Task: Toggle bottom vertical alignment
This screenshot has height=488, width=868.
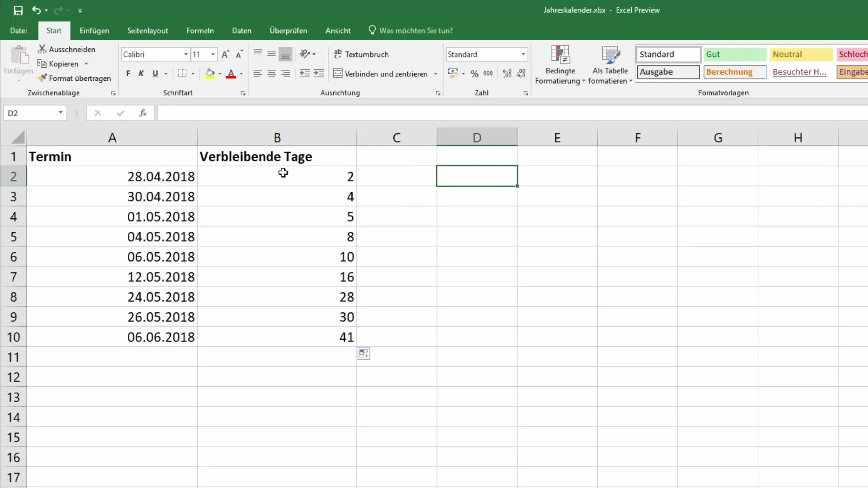Action: pyautogui.click(x=285, y=54)
